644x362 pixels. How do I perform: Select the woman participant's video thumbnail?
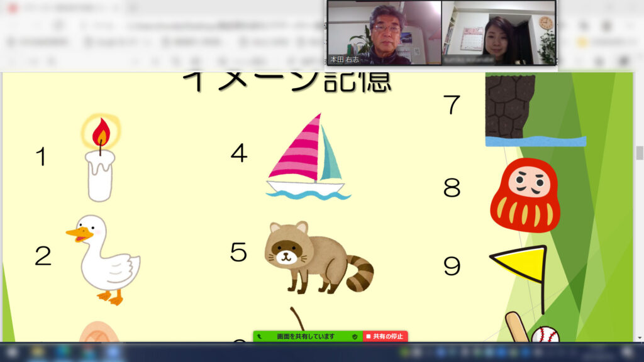tap(499, 33)
